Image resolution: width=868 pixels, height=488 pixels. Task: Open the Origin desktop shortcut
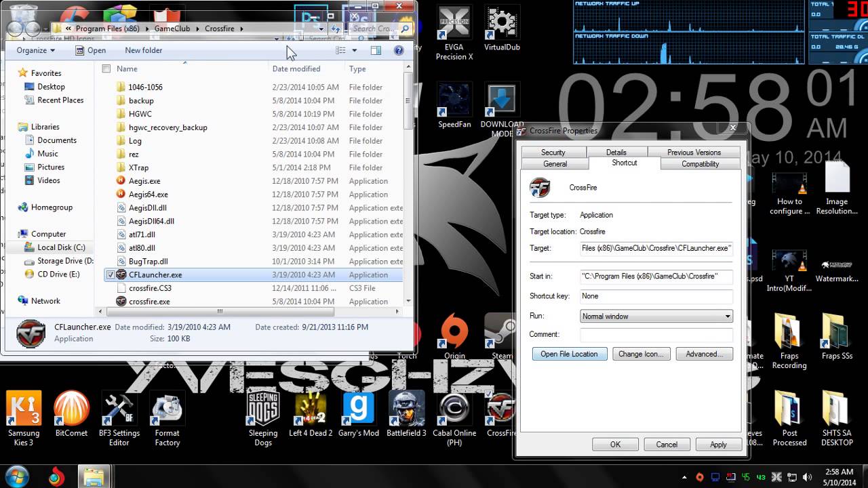tap(454, 335)
